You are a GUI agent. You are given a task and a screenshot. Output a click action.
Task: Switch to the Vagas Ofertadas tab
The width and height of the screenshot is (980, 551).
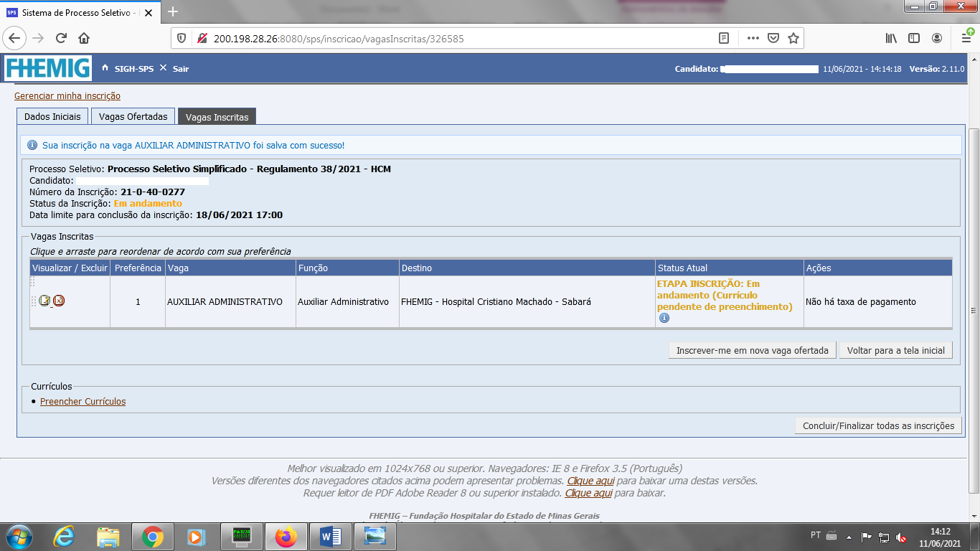(x=133, y=116)
